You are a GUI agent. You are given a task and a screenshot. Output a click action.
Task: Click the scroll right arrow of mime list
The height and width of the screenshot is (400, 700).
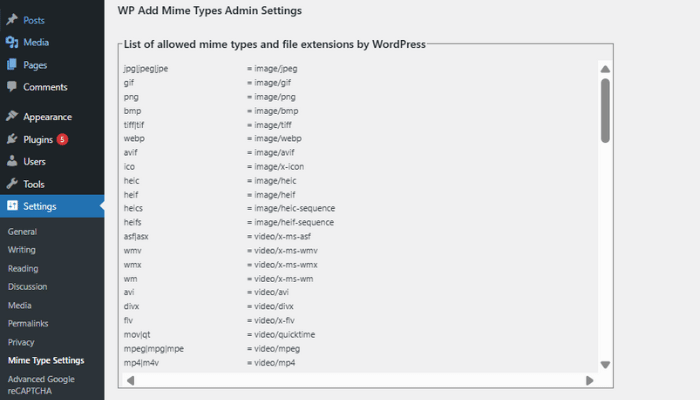pyautogui.click(x=590, y=380)
